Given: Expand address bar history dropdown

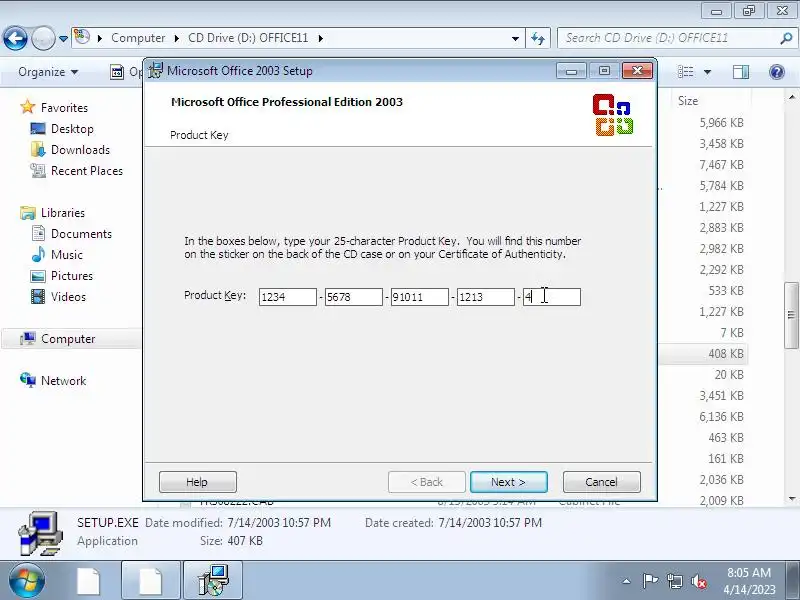Looking at the screenshot, I should click(x=515, y=38).
